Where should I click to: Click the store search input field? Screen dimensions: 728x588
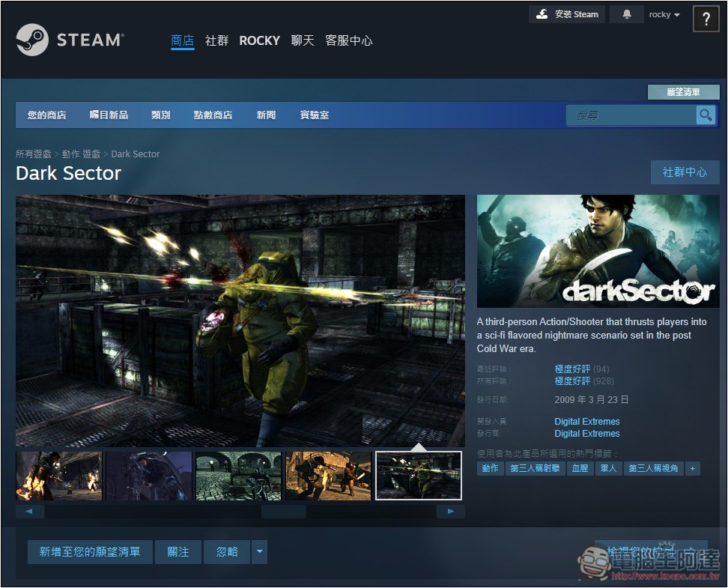631,115
